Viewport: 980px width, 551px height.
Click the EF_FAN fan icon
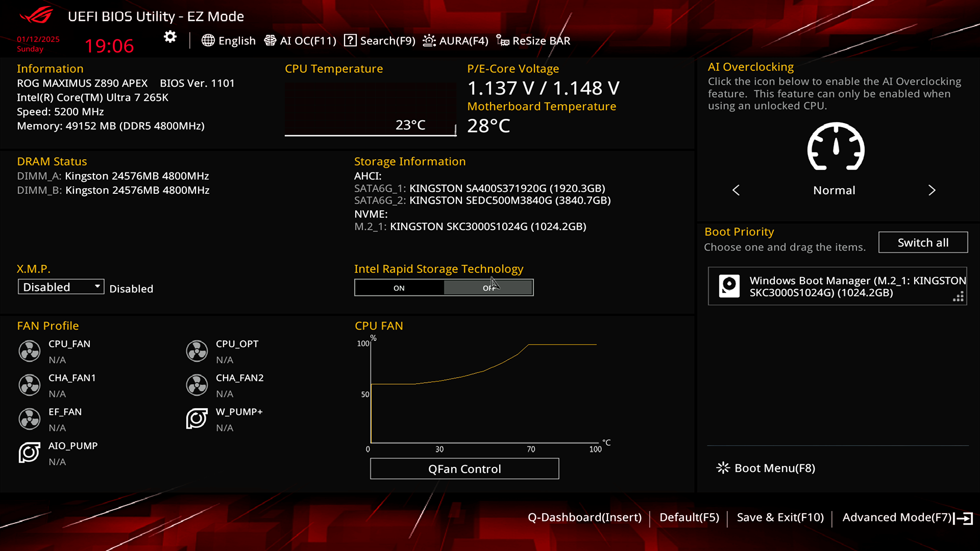30,419
